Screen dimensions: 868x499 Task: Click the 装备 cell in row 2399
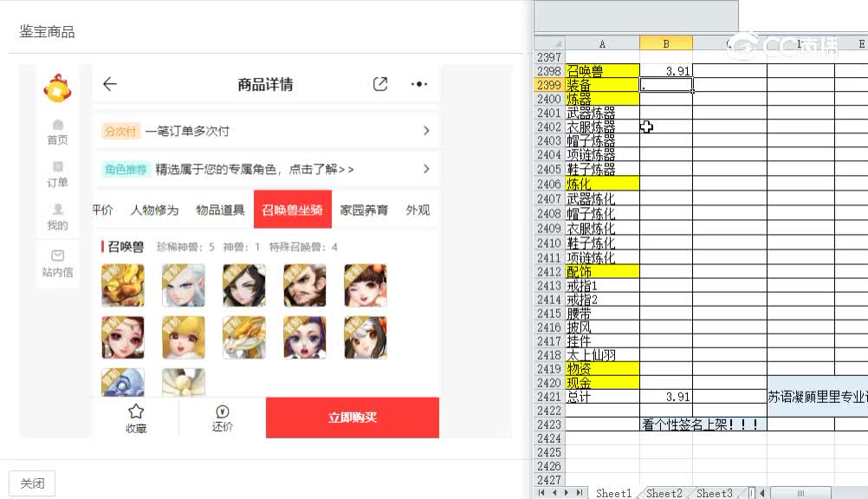[x=602, y=85]
